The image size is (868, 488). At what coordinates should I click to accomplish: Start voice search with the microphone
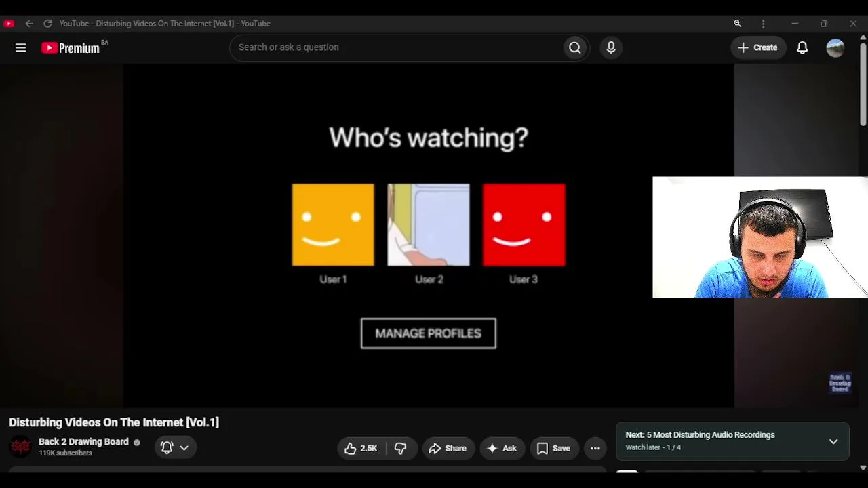pyautogui.click(x=611, y=47)
